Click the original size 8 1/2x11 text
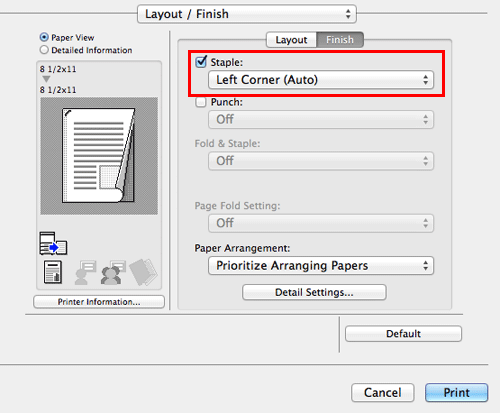500x413 pixels. coord(58,69)
